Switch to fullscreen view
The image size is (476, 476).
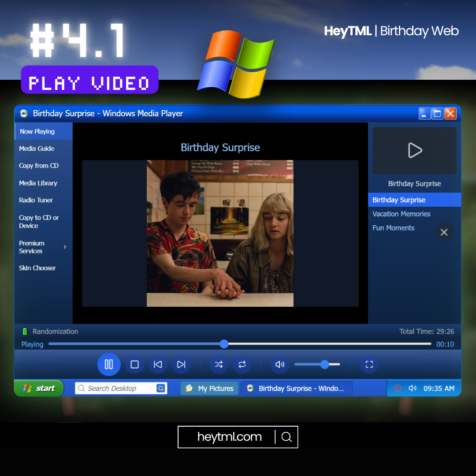(368, 364)
